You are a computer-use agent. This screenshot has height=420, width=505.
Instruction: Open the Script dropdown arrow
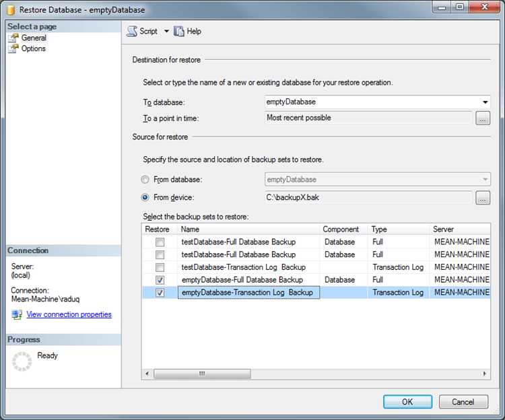point(166,31)
